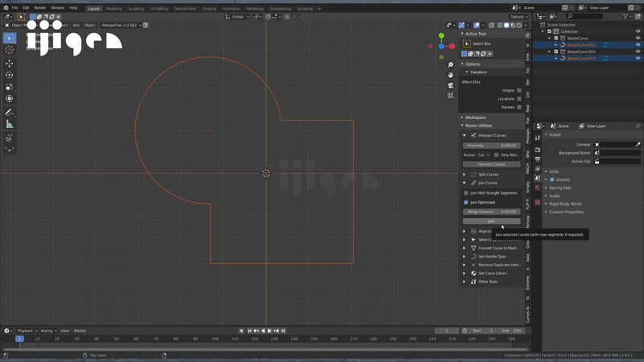Click the timeline End frame field
This screenshot has height=362, width=644.
pyautogui.click(x=512, y=331)
